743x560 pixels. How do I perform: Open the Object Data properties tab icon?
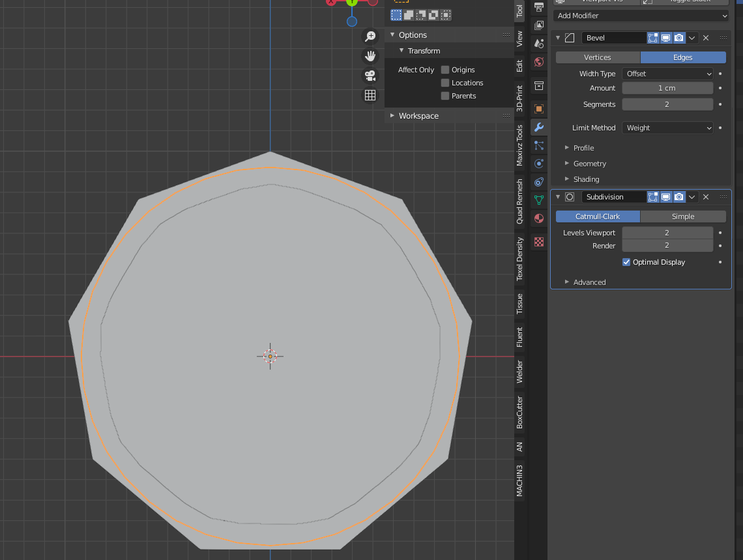click(539, 200)
